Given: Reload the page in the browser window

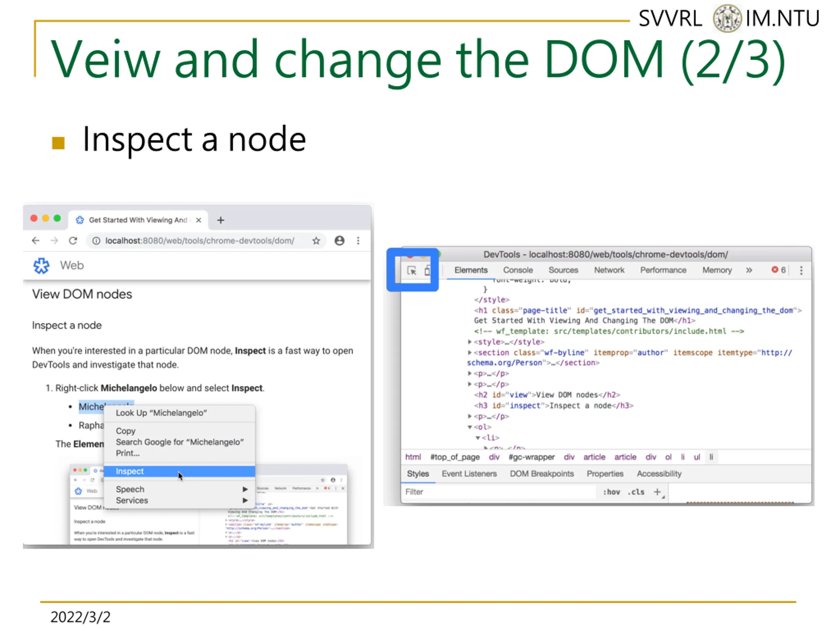Looking at the screenshot, I should [73, 241].
